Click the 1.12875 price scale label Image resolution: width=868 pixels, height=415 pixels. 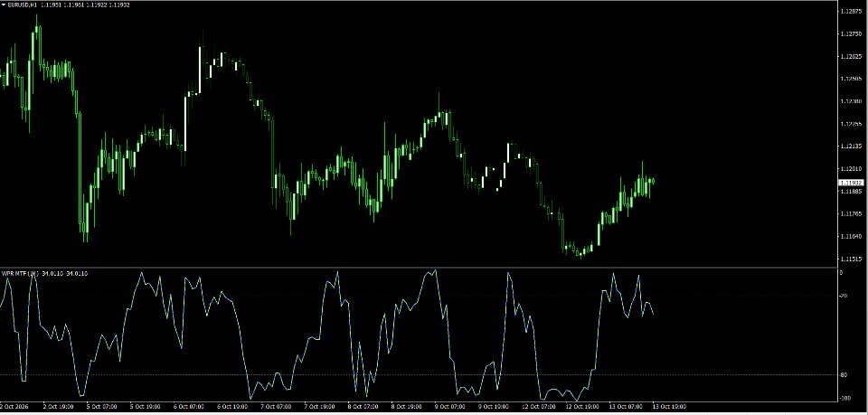click(x=851, y=11)
